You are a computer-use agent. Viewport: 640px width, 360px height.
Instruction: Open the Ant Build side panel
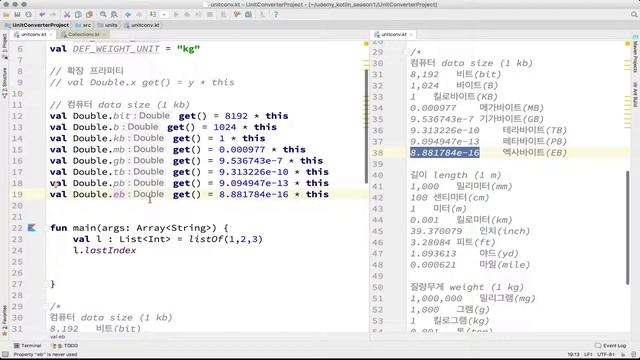[x=635, y=94]
